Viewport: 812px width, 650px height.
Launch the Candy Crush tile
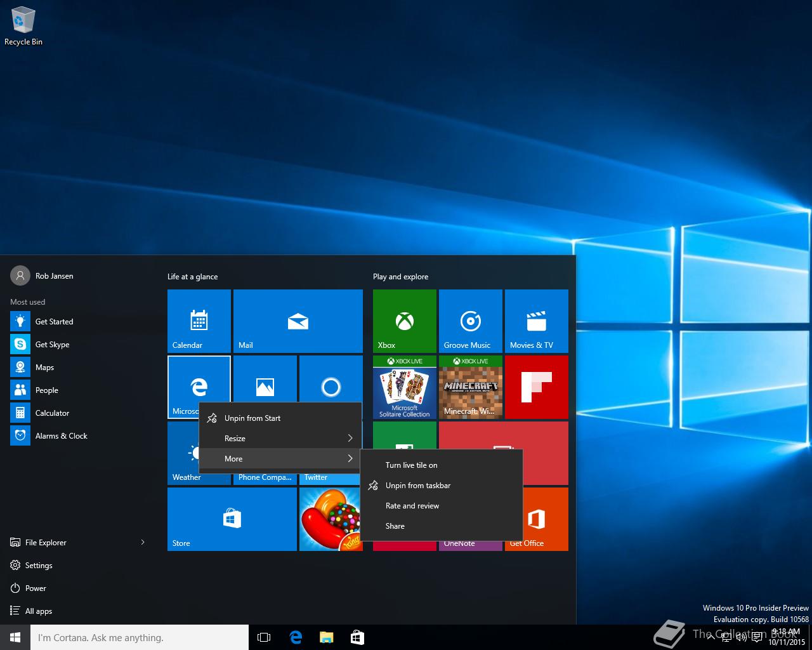[330, 519]
